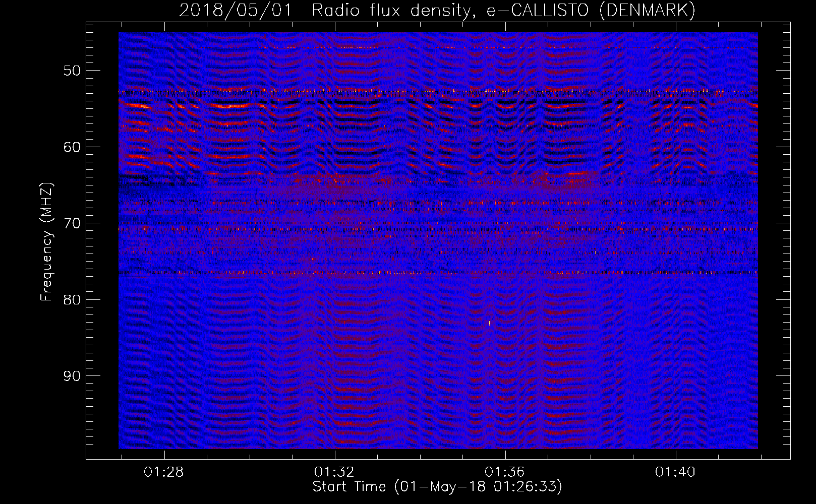This screenshot has height=504, width=816.
Task: Click the '01:32' time tick label
Action: tap(334, 472)
